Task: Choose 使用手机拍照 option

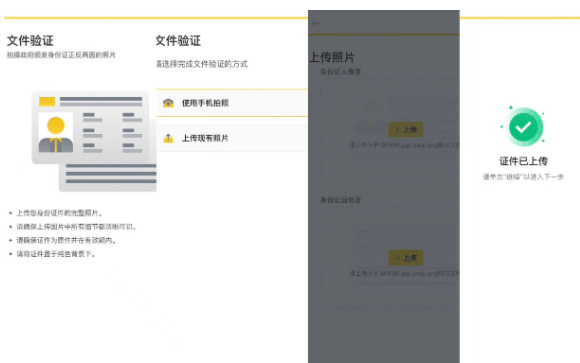Action: tap(232, 103)
